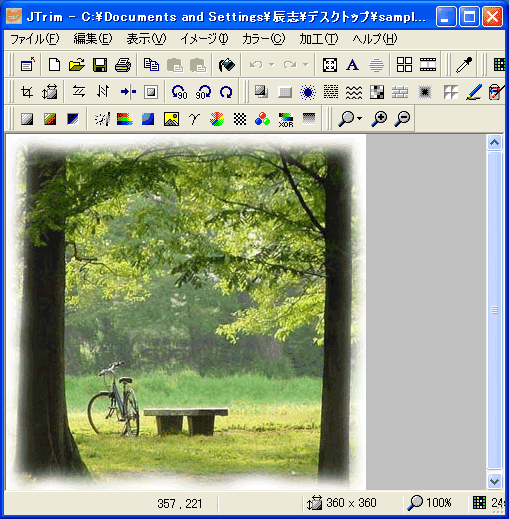509x519 pixels.
Task: Select the text insert 'A' icon
Action: tap(352, 65)
